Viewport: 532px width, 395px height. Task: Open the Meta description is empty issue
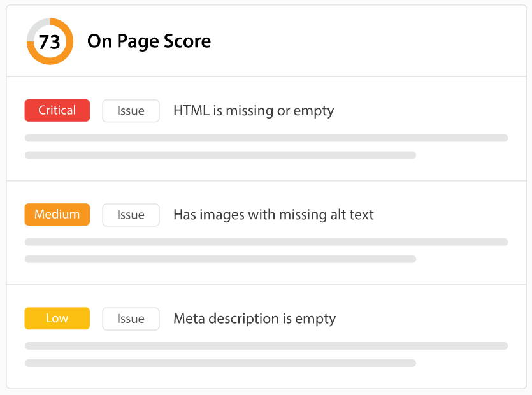pos(254,319)
